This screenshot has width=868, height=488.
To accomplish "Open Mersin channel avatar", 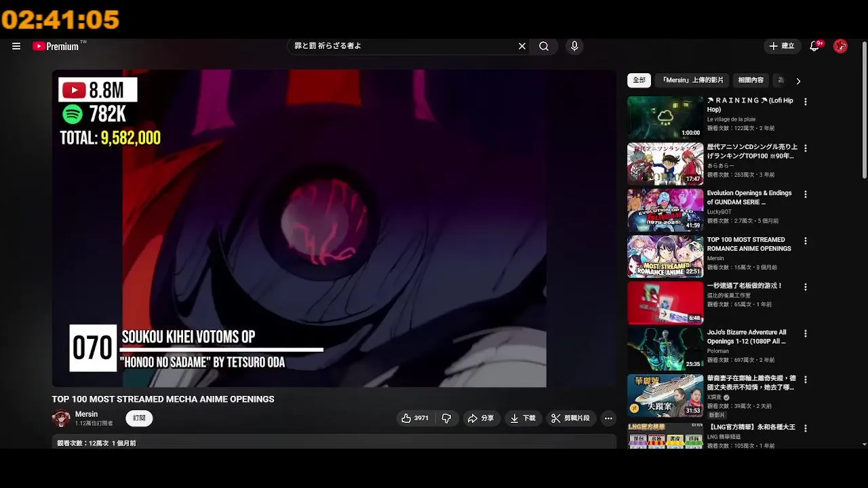I will click(61, 418).
